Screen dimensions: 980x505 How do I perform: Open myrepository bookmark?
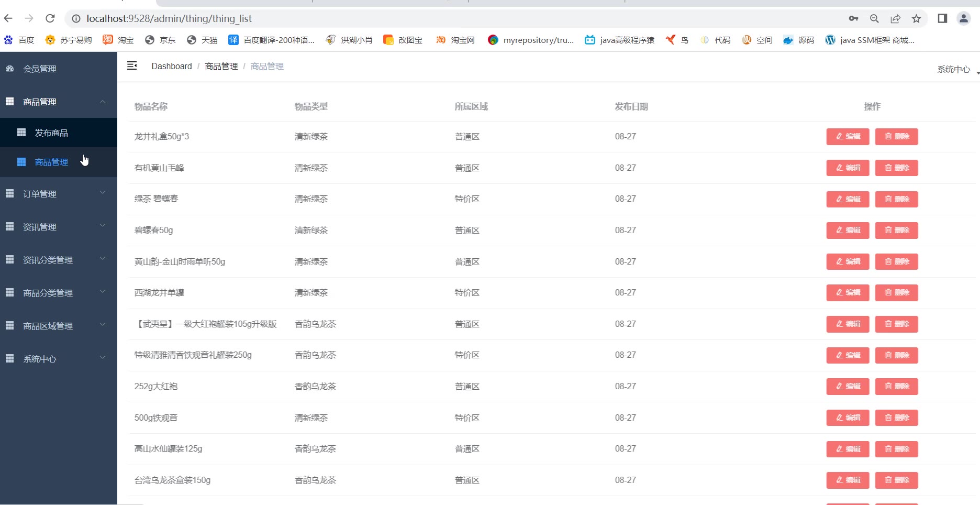click(530, 40)
